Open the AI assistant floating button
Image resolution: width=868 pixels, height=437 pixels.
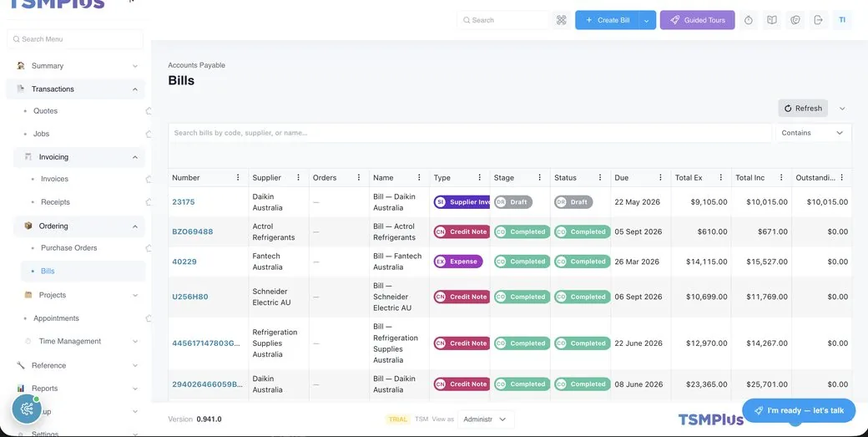pos(27,409)
